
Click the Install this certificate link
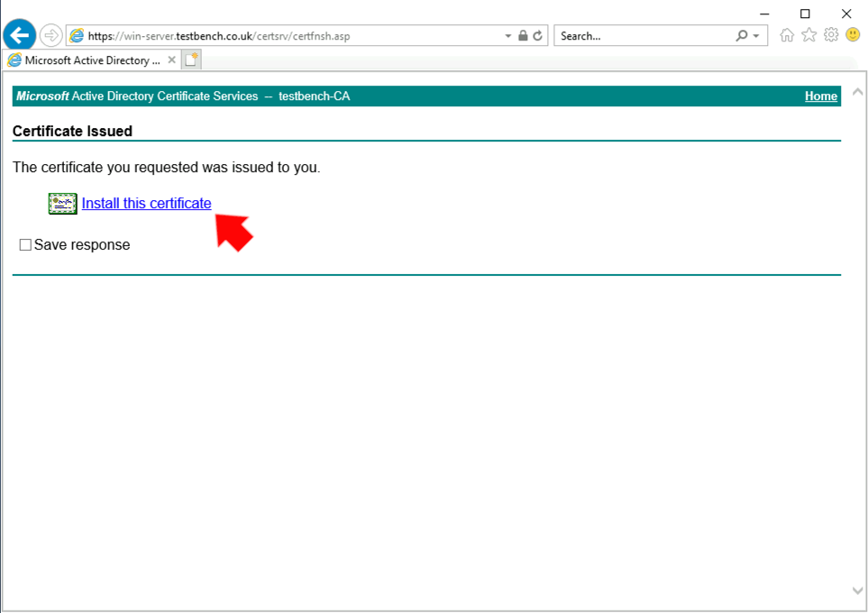click(x=146, y=203)
